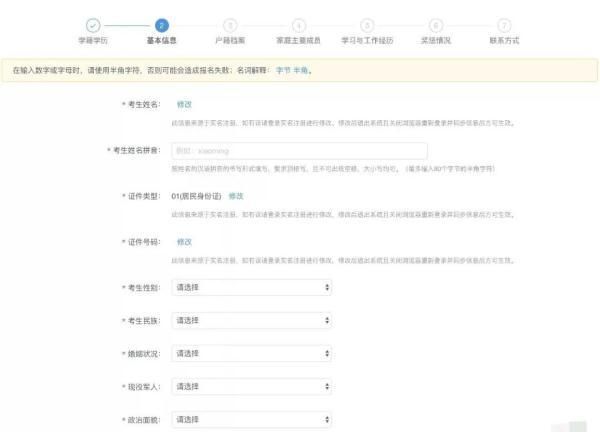
Task: Click 修改 next to 证件号码
Action: (184, 242)
